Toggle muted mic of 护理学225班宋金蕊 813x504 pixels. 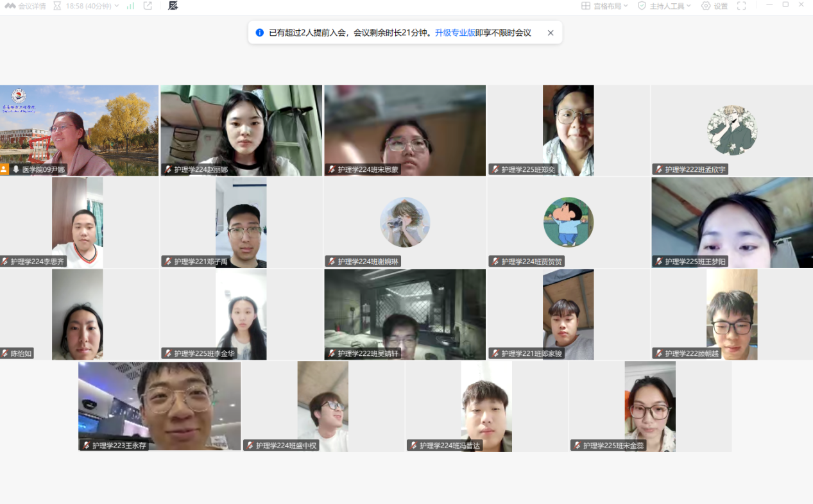click(x=577, y=446)
